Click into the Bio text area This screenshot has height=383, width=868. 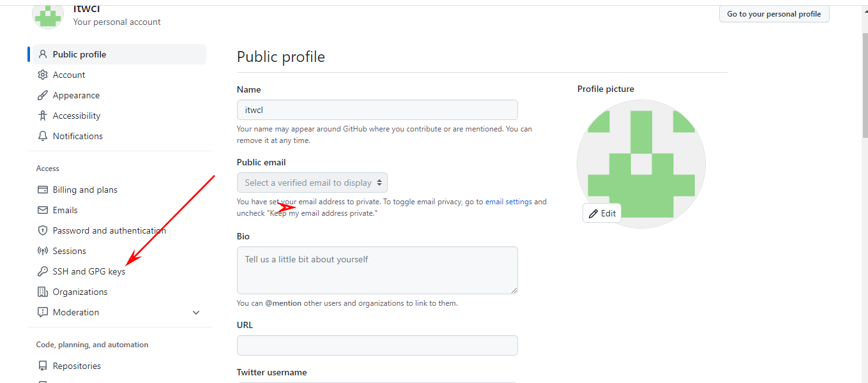377,270
